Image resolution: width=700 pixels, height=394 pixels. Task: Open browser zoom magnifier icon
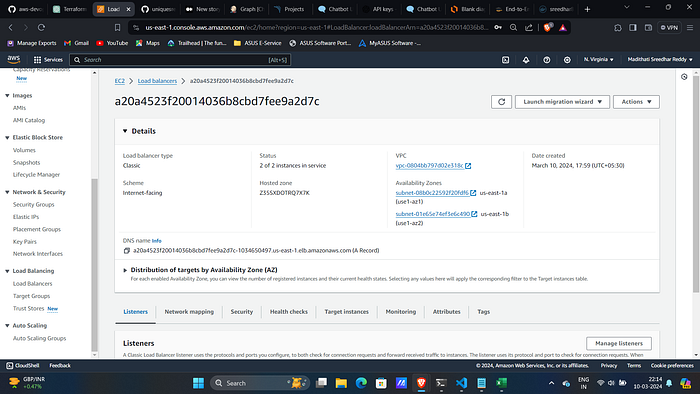tap(513, 28)
